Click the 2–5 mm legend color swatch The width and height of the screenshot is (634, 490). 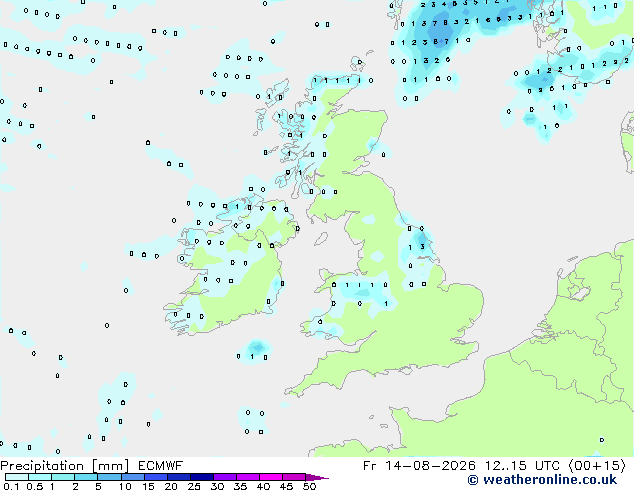pyautogui.click(x=86, y=477)
